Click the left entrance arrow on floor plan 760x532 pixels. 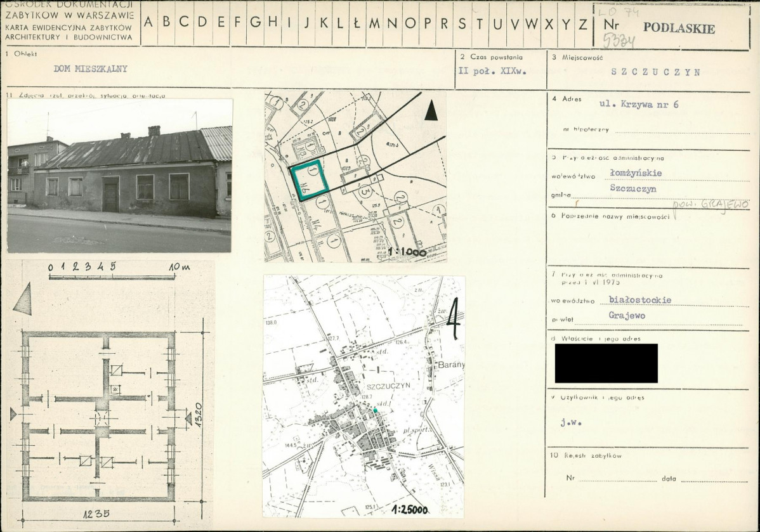click(x=13, y=414)
